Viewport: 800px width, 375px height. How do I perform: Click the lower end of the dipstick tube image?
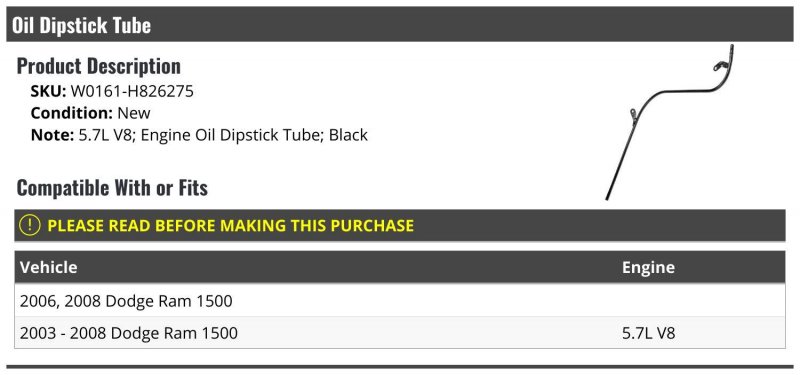(x=609, y=195)
